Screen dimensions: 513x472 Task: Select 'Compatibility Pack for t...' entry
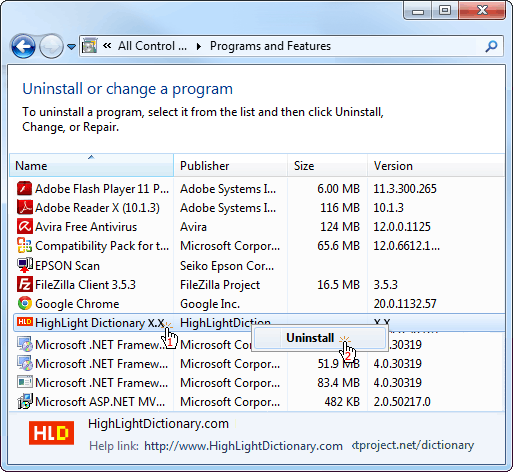(x=102, y=246)
